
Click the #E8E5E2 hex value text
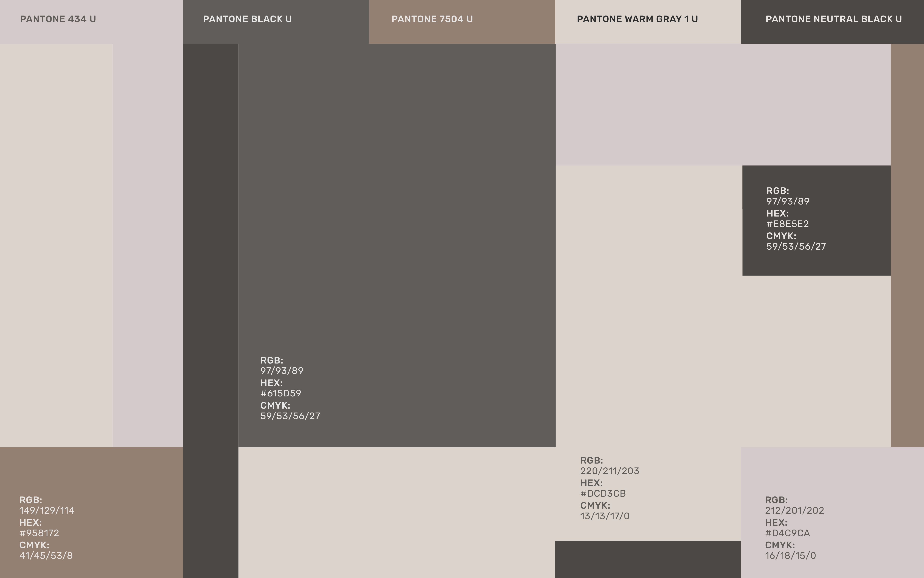788,224
